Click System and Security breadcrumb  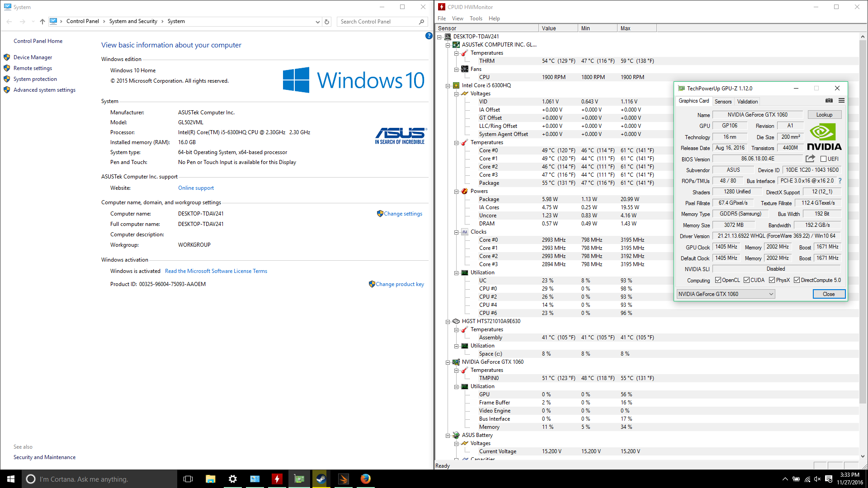[x=133, y=21]
